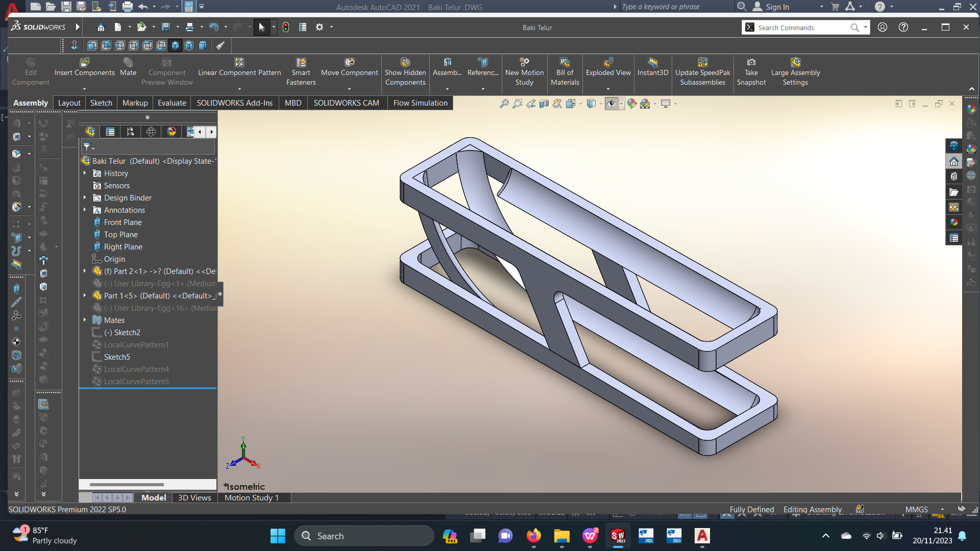Image resolution: width=980 pixels, height=551 pixels.
Task: Open the ConfigurationManager tab icon
Action: pos(131,132)
